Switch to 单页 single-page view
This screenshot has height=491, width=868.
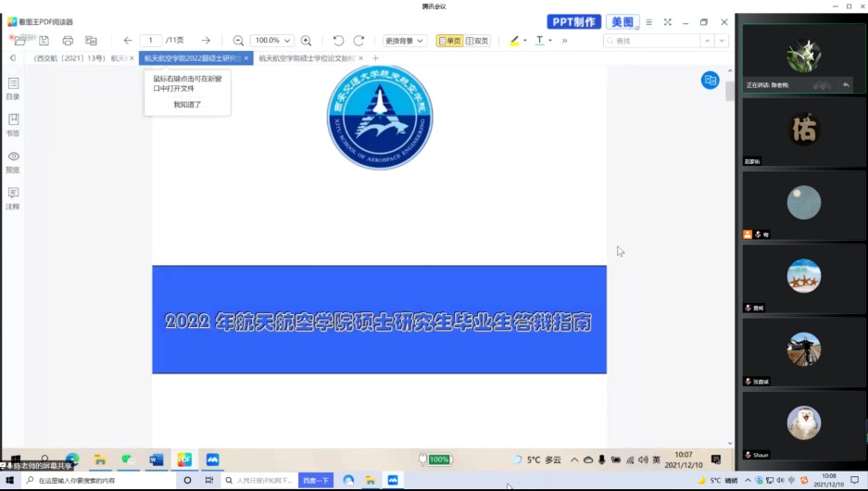point(449,41)
